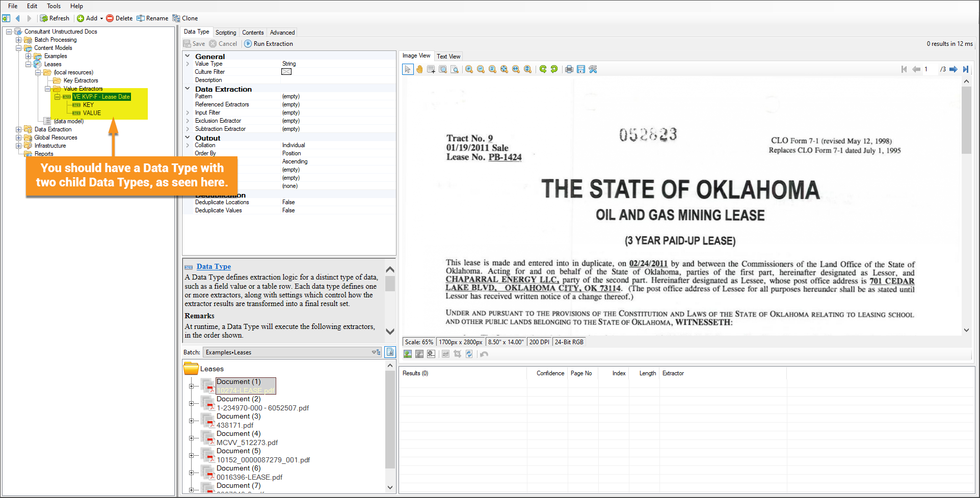This screenshot has height=498, width=980.
Task: Go to the first page
Action: point(904,69)
